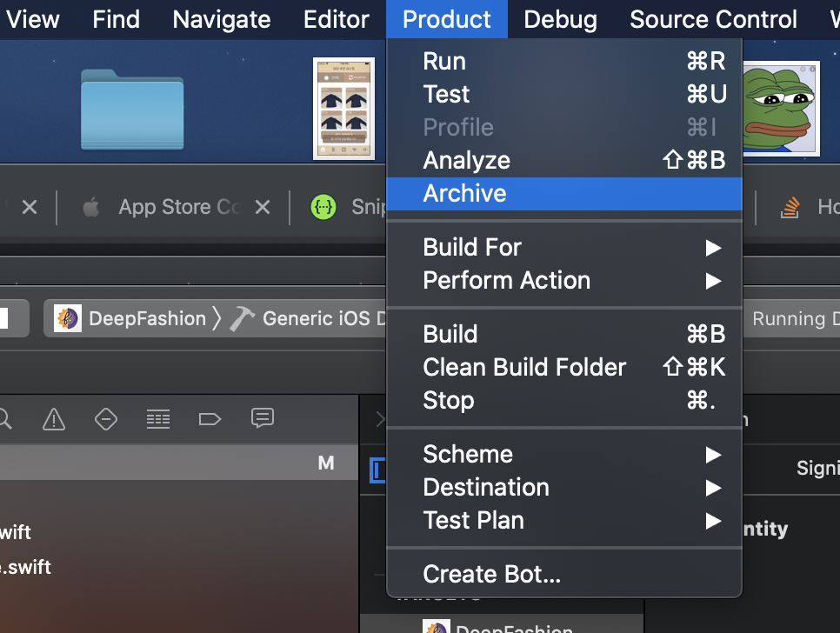This screenshot has width=840, height=633.
Task: Select Archive in Product menu
Action: (x=564, y=193)
